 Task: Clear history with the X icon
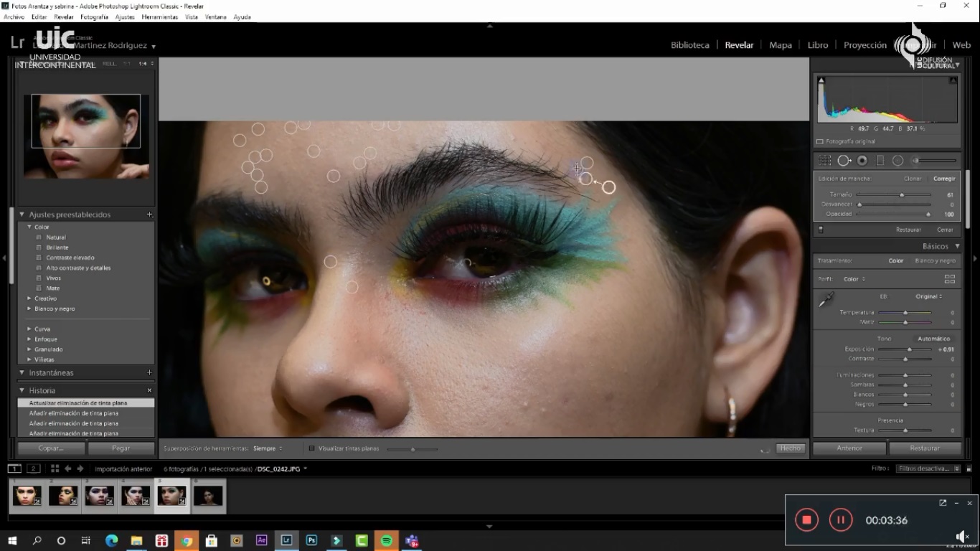click(x=149, y=390)
